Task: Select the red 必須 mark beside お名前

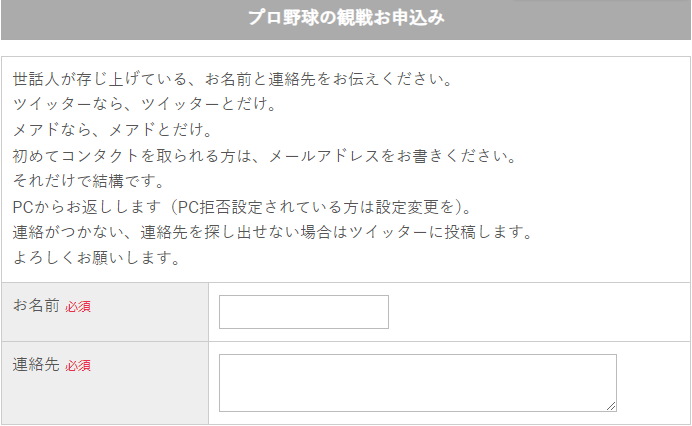Action: coord(78,306)
